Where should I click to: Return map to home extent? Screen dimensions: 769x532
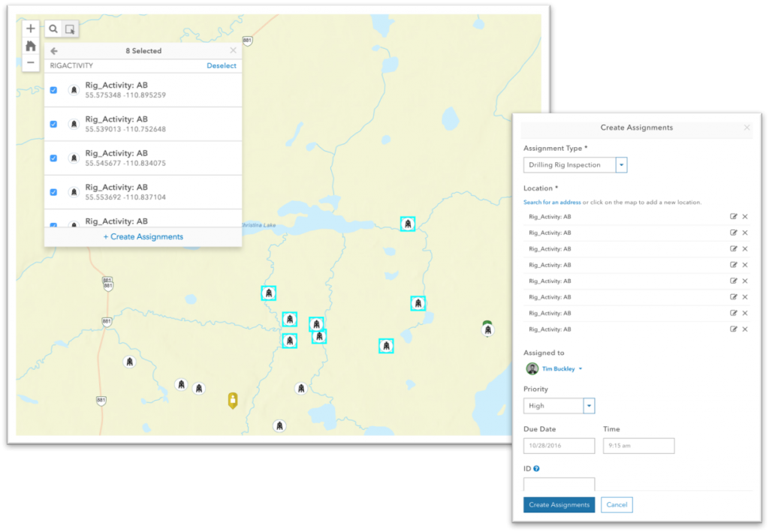click(x=30, y=46)
